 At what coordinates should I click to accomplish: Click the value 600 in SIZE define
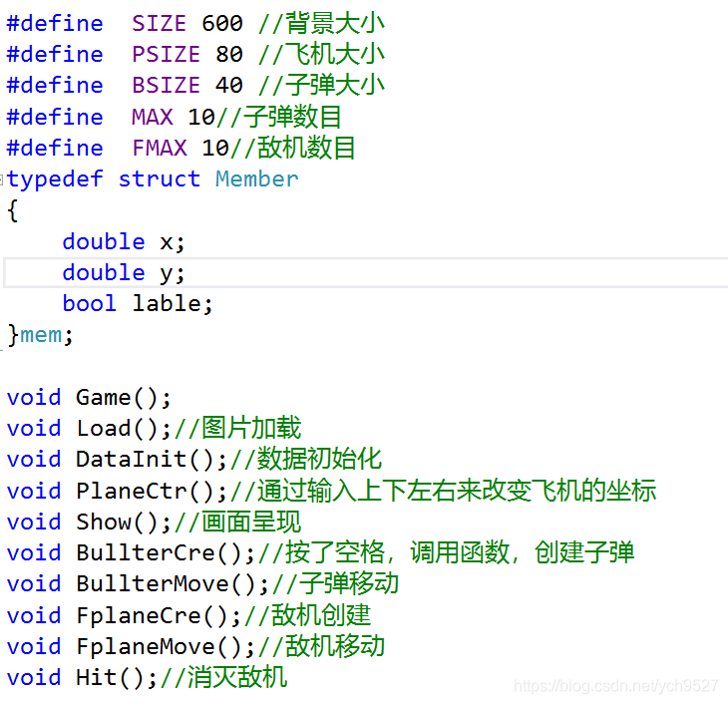pyautogui.click(x=222, y=23)
